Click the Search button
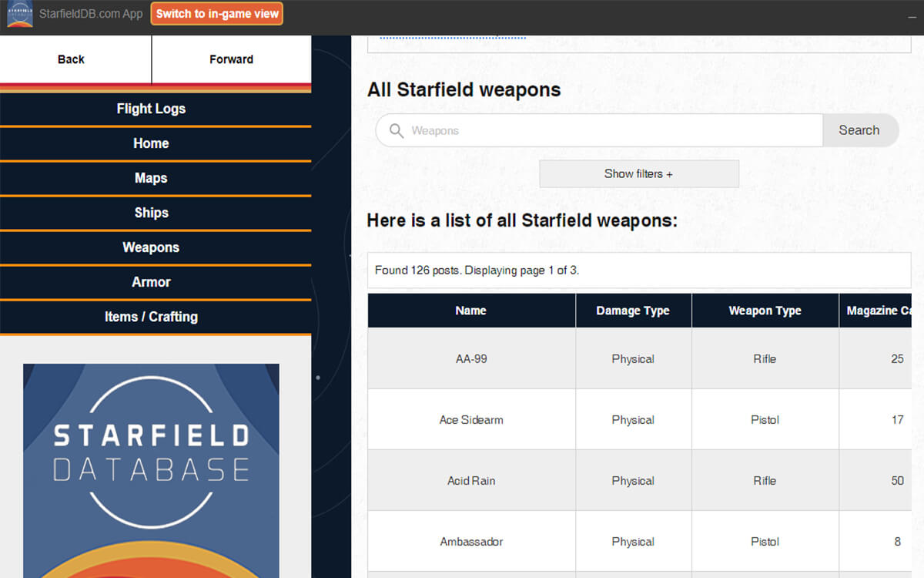 pos(859,130)
